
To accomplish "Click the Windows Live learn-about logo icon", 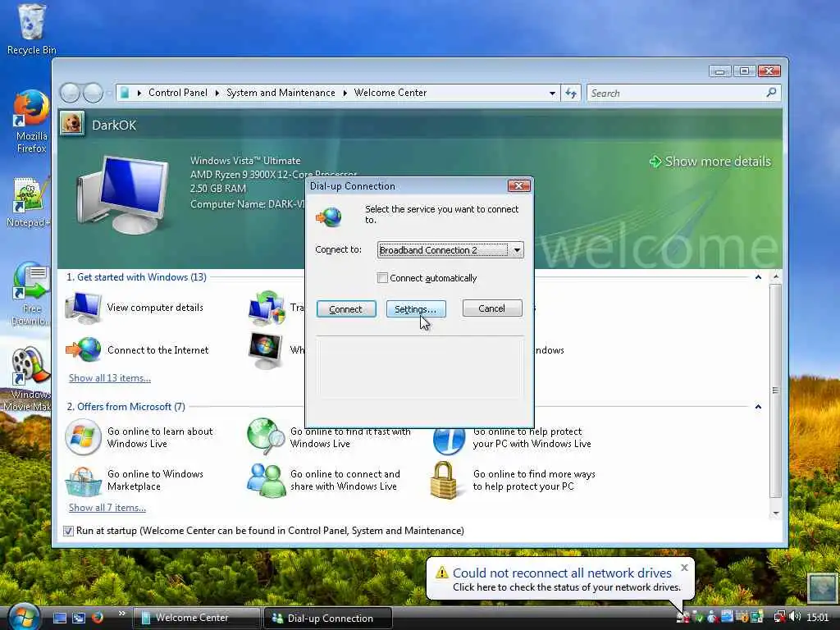I will [x=83, y=437].
